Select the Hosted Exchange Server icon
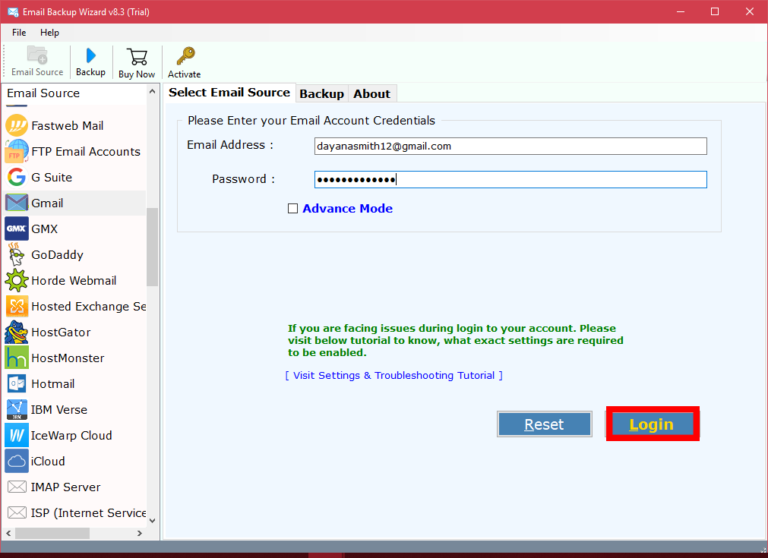The height and width of the screenshot is (558, 768). (x=16, y=306)
